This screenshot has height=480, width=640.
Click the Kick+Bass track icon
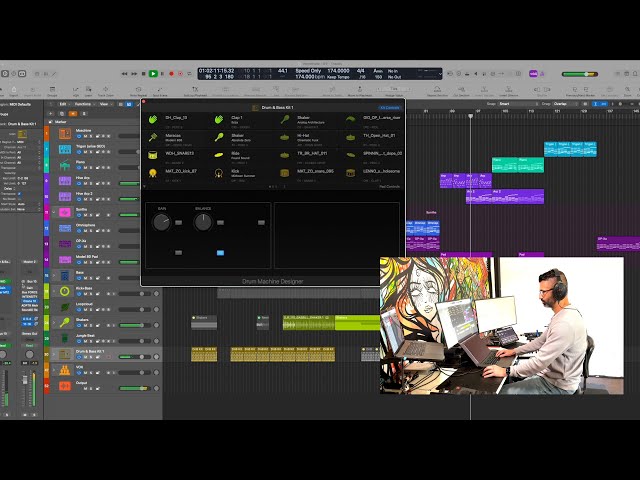pyautogui.click(x=65, y=291)
